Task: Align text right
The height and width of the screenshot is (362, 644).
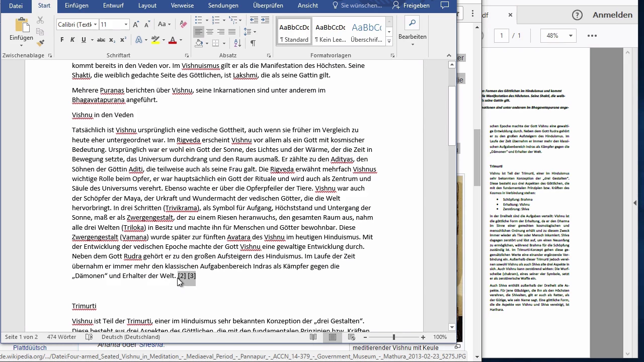Action: 221,32
